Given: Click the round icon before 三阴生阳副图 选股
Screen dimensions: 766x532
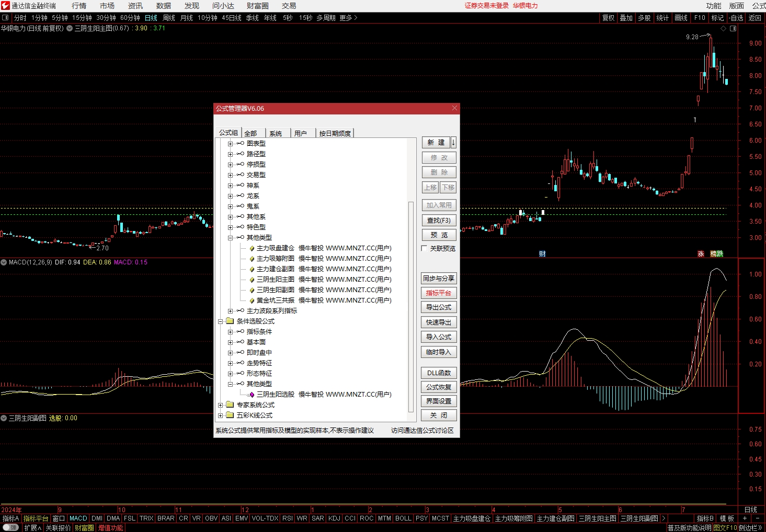Looking at the screenshot, I should pos(4,418).
